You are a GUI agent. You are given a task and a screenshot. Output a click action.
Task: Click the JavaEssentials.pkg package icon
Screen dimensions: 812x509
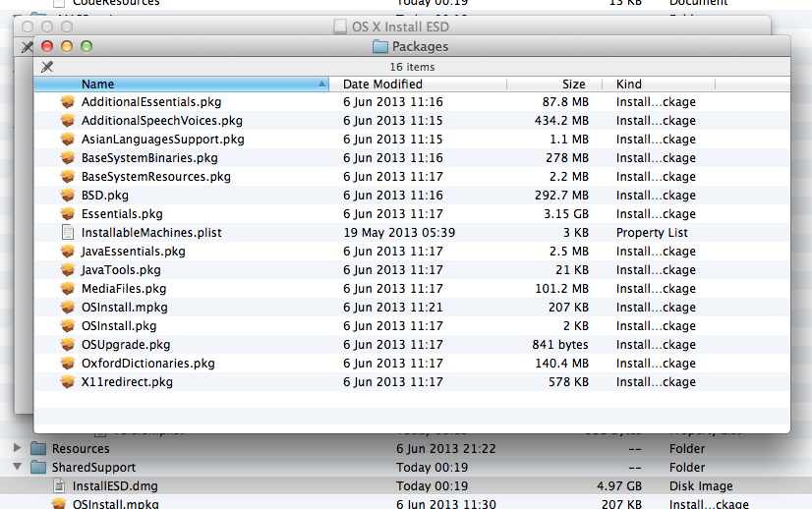67,252
